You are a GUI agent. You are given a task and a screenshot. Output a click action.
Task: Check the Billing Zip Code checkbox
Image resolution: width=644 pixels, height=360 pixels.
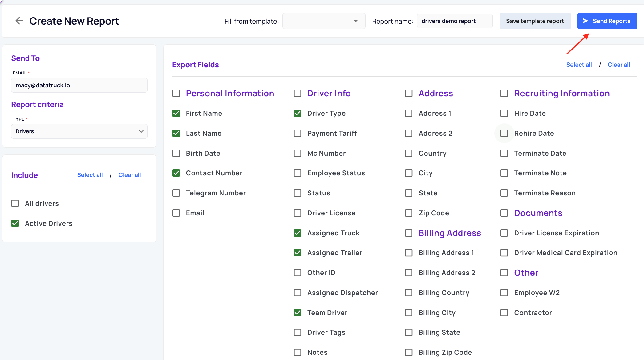pos(409,352)
